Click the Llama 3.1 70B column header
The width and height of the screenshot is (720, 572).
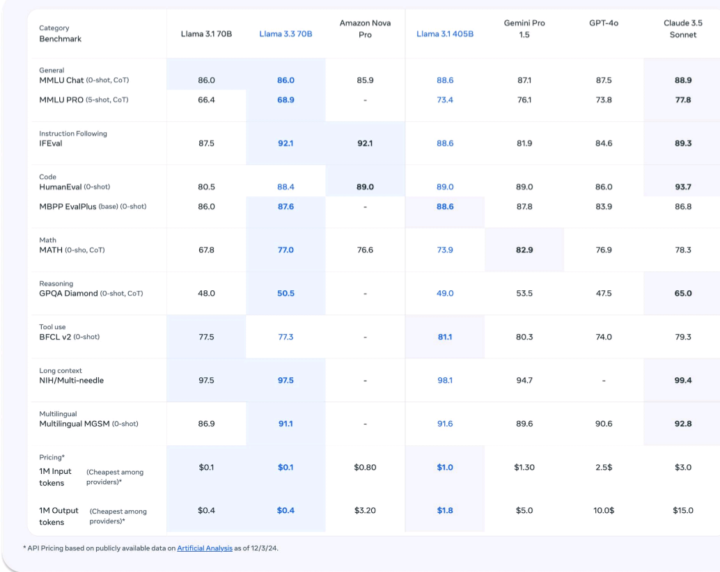pyautogui.click(x=206, y=33)
